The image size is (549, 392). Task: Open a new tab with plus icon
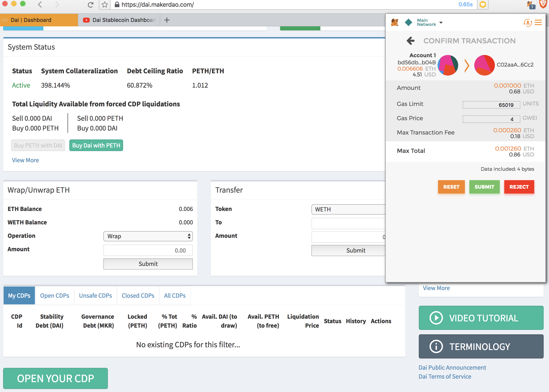167,20
